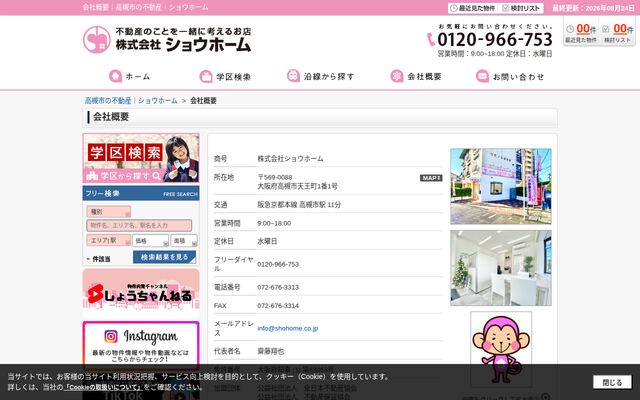Click 阪急京都本線 高槻市駅 11分 text

point(299,205)
